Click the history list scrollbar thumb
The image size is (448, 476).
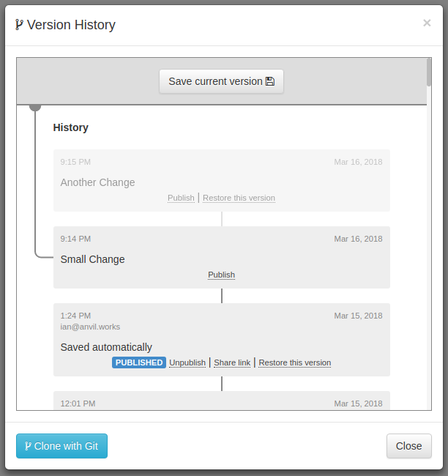tap(429, 72)
